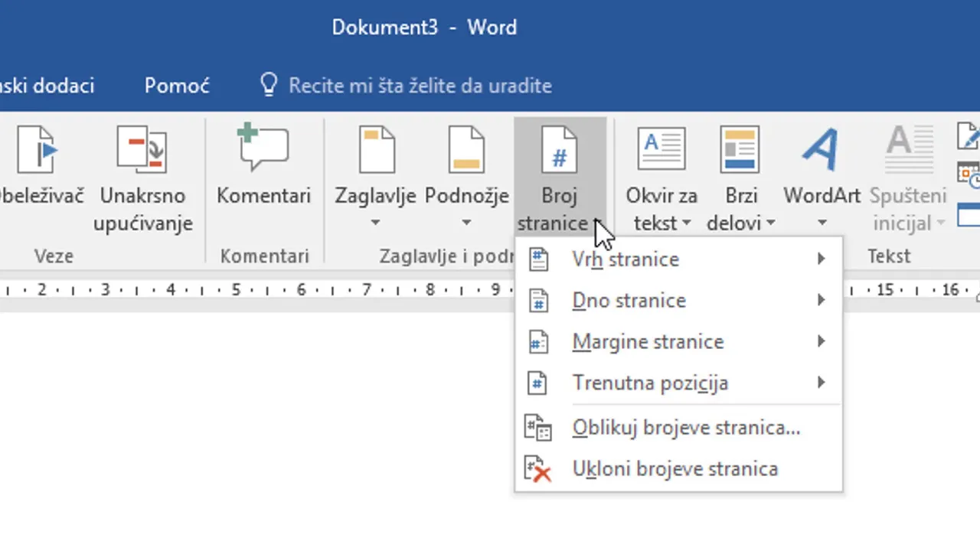
Task: Click the icon beside Vrh stranice
Action: click(x=539, y=259)
